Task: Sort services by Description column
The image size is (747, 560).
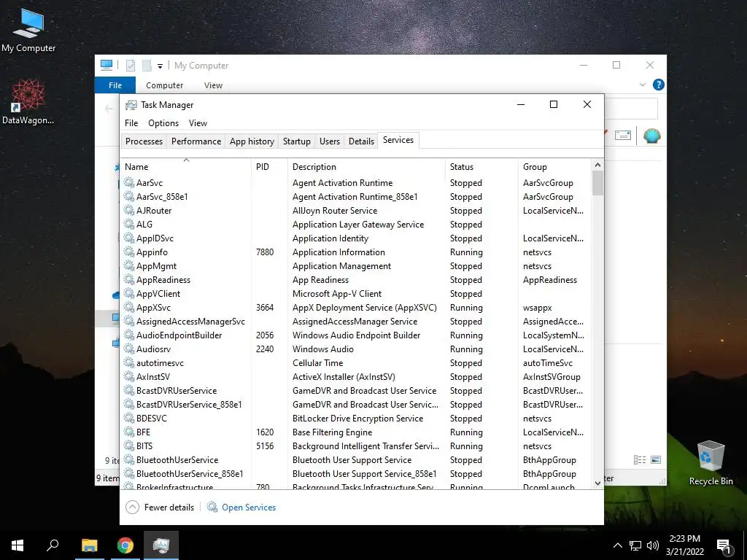Action: coord(366,167)
